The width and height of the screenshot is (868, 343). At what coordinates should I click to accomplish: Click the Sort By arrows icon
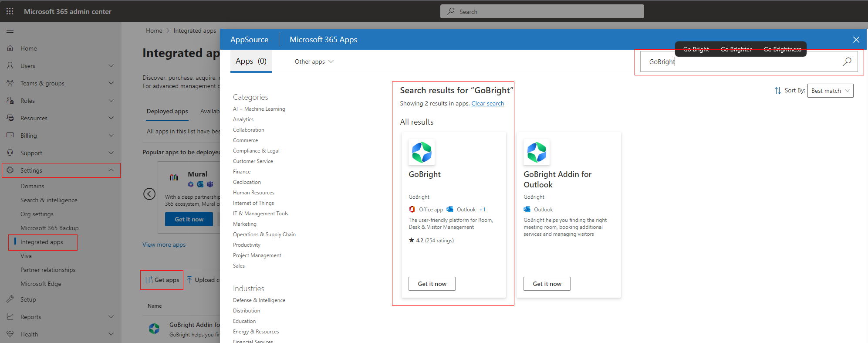[x=777, y=91]
